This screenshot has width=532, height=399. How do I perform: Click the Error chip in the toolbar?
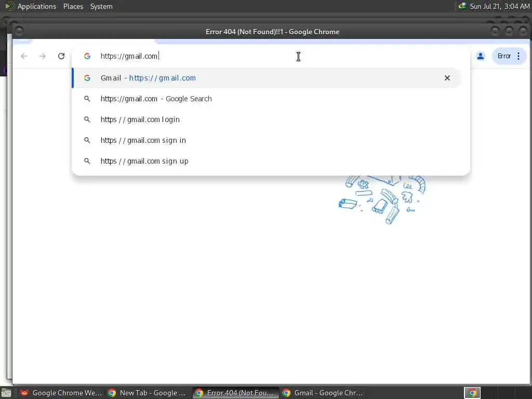click(504, 56)
